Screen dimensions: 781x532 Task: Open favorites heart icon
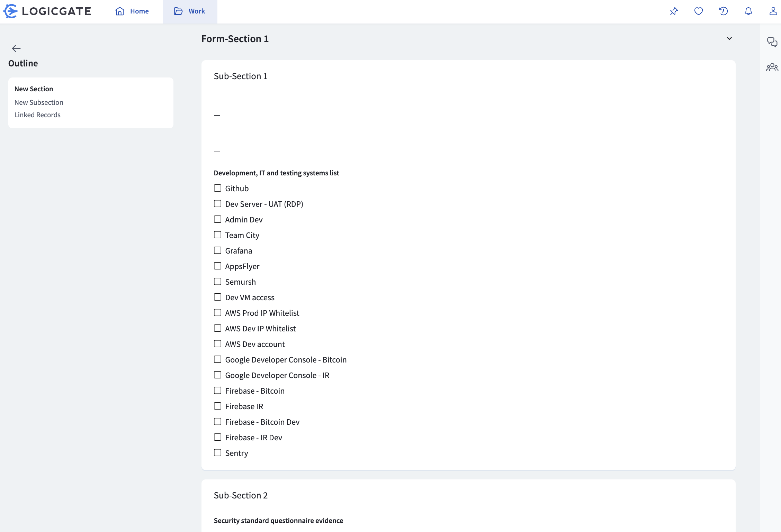click(699, 11)
